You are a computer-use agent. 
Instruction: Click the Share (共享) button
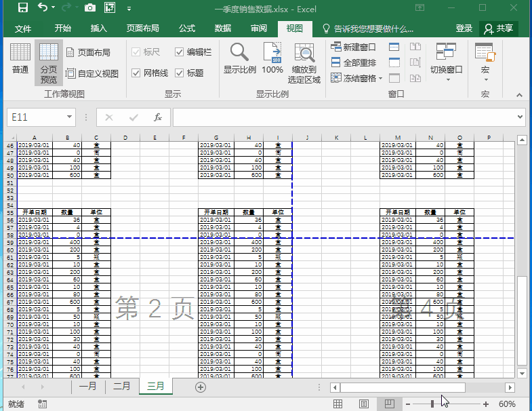tap(498, 28)
